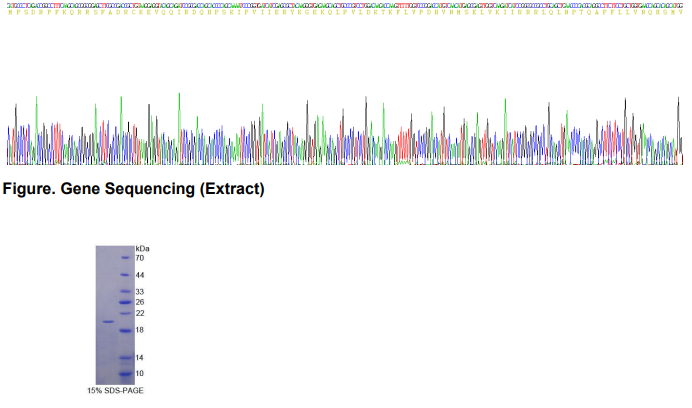The image size is (692, 408).
Task: Select the 22 kDa marker label
Action: (140, 314)
